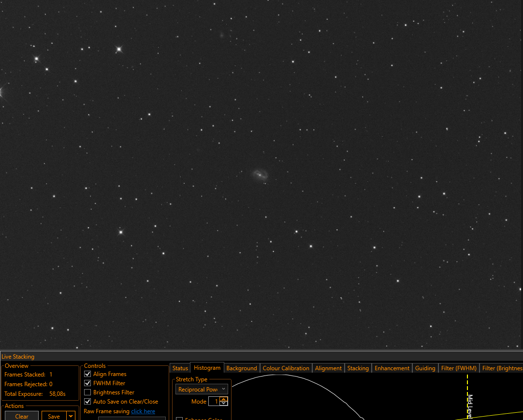Increase the Mode value with up arrow

pyautogui.click(x=224, y=399)
